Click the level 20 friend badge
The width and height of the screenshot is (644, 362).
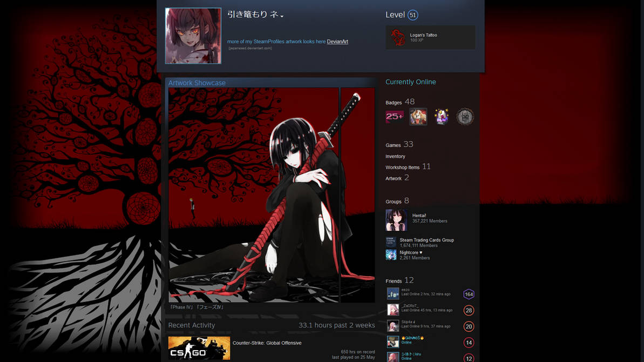[469, 326]
